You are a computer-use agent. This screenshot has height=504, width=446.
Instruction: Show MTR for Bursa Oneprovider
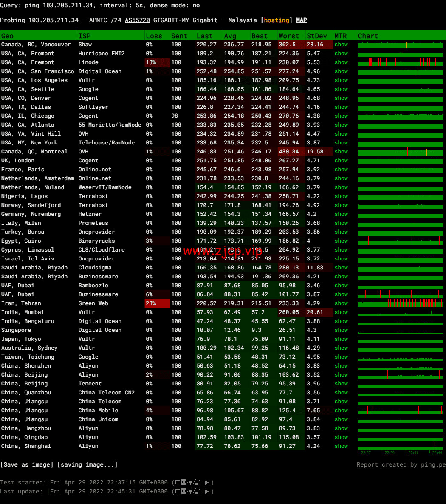[341, 232]
